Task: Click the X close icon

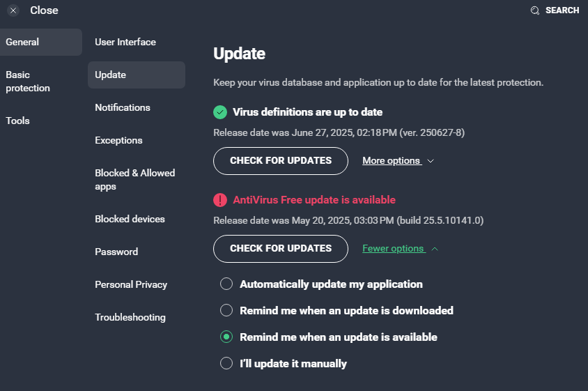Action: (13, 10)
